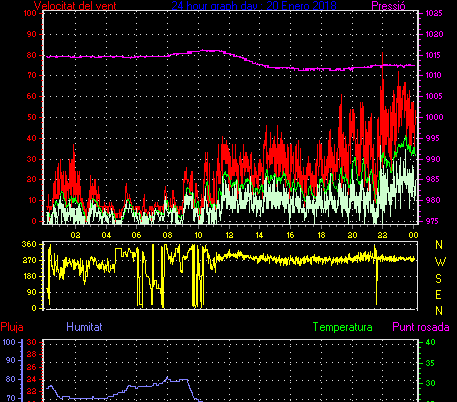This screenshot has height=402, width=457.
Task: Click the 'Pressió' axis title
Action: click(x=388, y=6)
